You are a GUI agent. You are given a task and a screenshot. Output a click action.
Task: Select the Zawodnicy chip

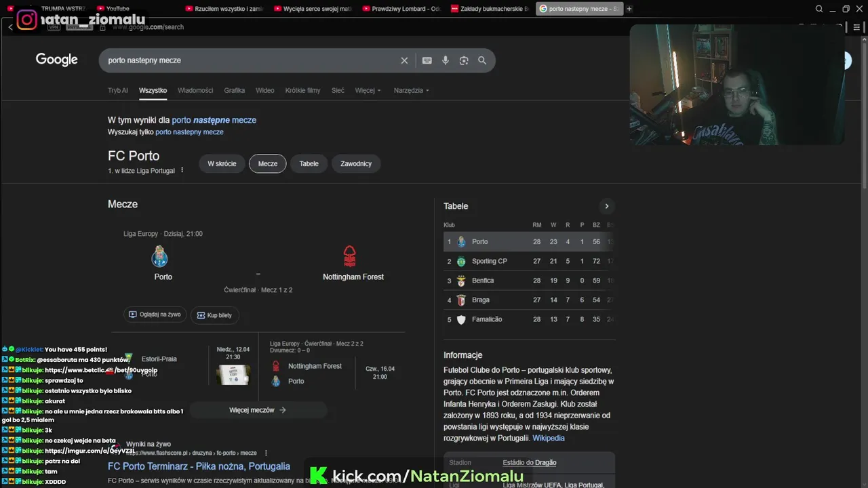tap(356, 163)
